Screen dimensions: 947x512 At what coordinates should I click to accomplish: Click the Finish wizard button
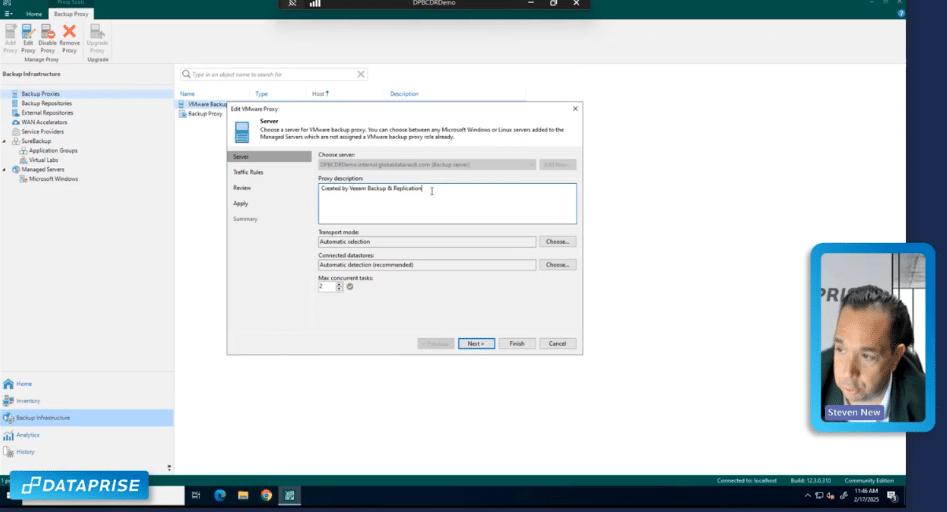click(517, 344)
